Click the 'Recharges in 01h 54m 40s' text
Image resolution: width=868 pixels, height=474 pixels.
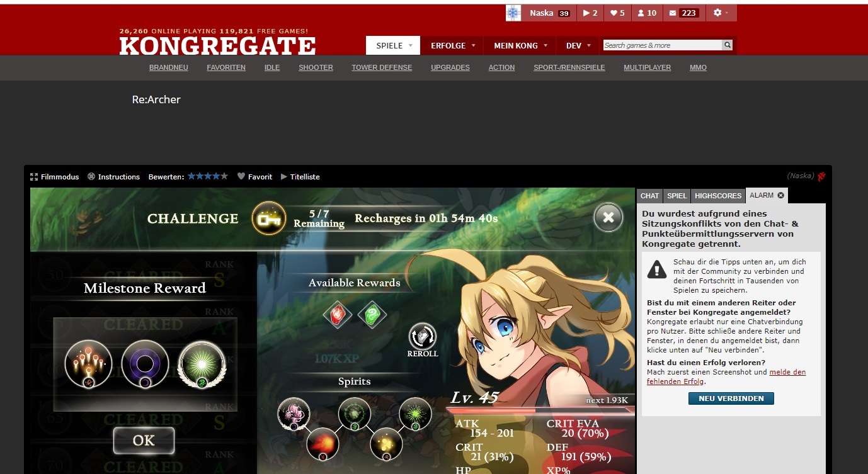(426, 218)
